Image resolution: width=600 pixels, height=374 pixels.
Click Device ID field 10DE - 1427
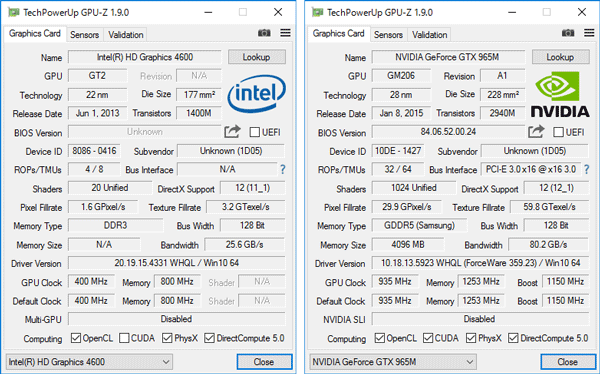[398, 151]
